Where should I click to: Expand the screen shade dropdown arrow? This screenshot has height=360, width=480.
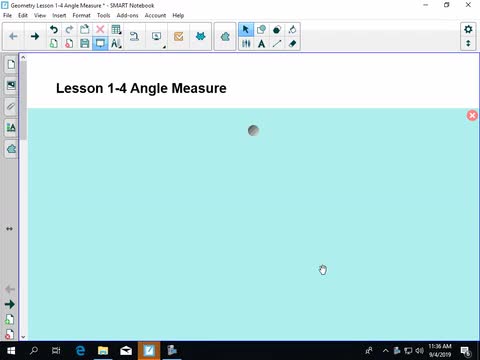pyautogui.click(x=164, y=47)
